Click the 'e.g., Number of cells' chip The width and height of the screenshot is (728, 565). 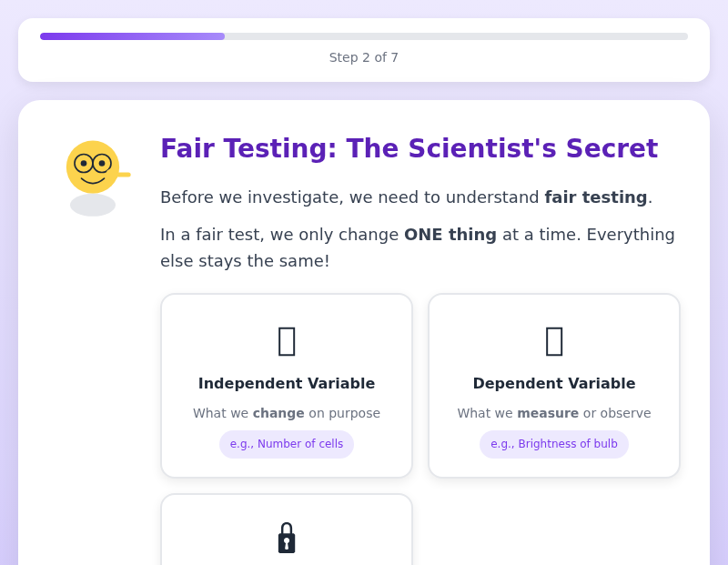(287, 444)
